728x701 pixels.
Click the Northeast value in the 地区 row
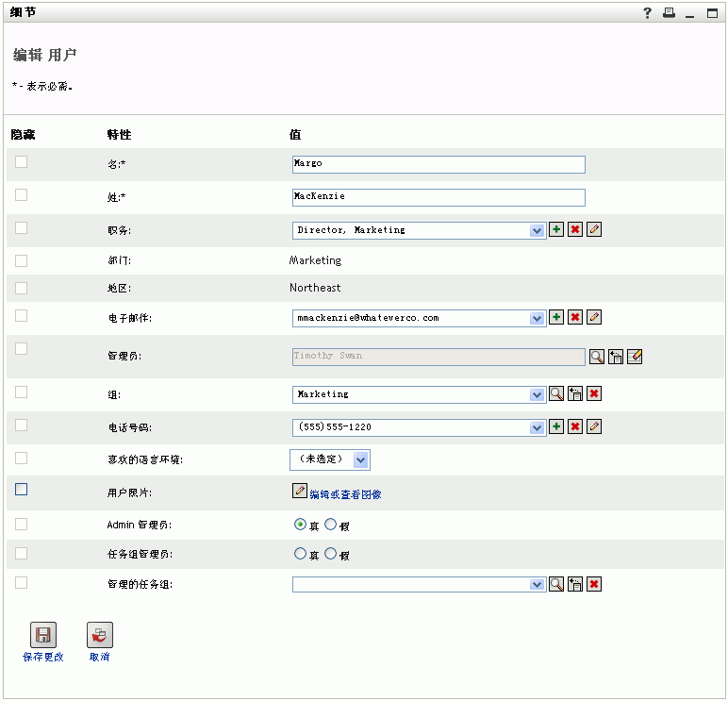click(x=315, y=288)
